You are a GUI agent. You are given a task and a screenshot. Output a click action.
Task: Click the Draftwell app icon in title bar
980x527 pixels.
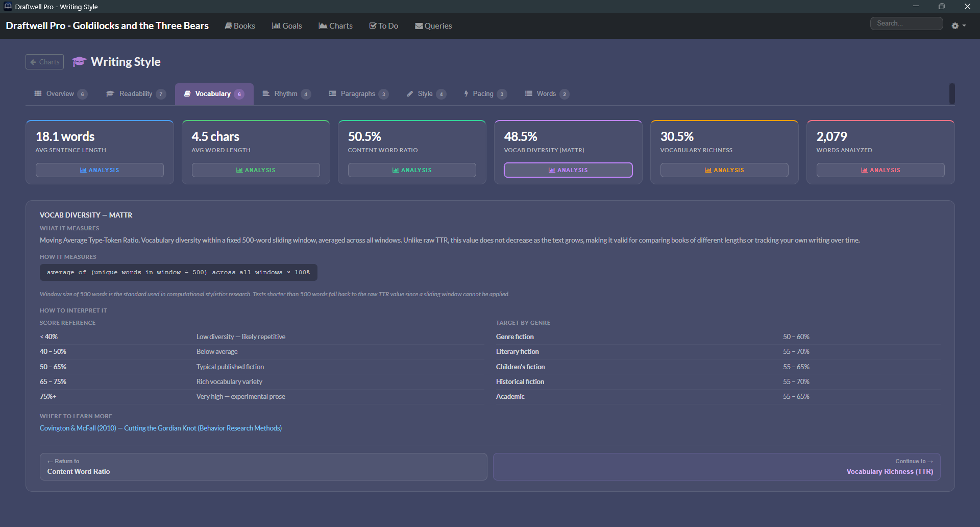coord(8,6)
